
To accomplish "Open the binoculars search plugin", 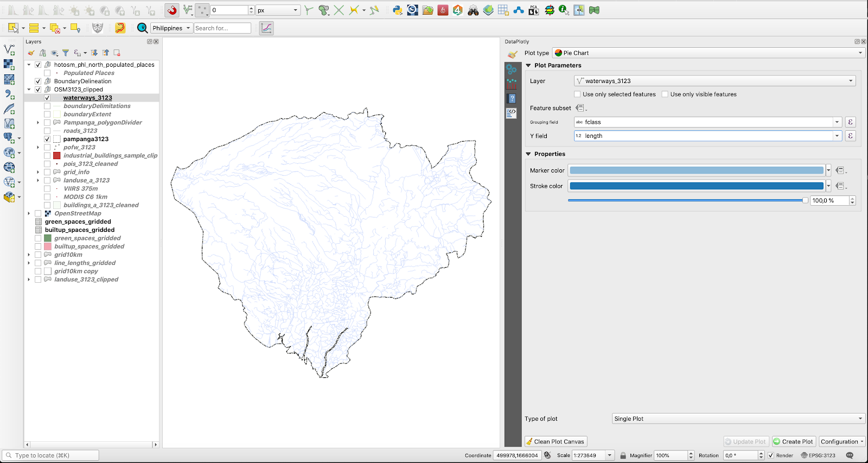I will click(x=473, y=10).
